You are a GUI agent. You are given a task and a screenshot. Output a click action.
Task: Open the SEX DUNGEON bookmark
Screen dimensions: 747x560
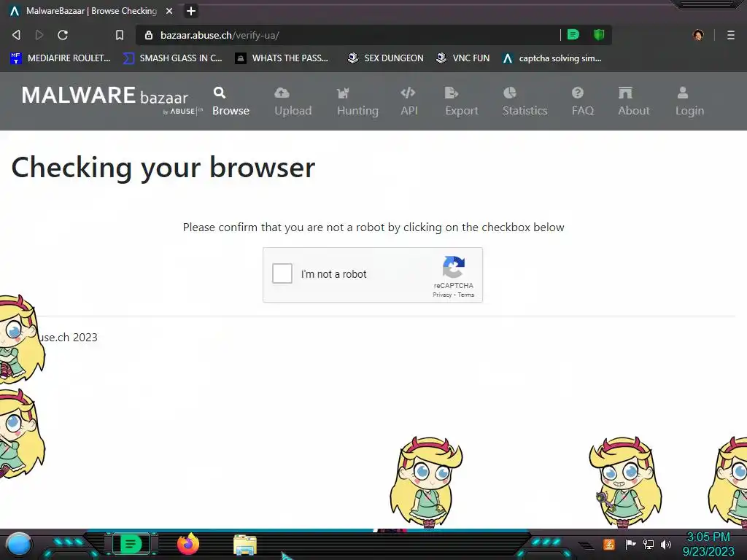point(385,58)
